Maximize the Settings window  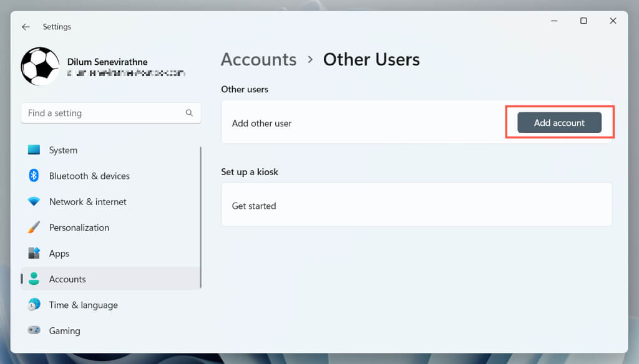583,21
